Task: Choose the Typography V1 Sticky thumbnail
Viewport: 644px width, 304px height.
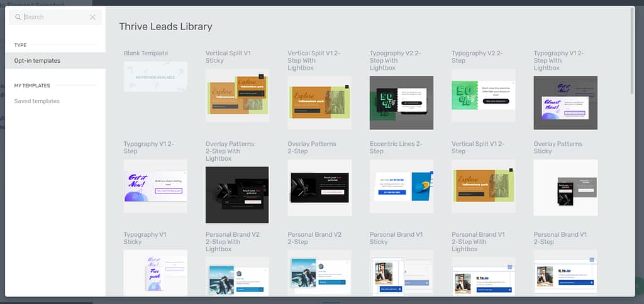Action: pyautogui.click(x=155, y=273)
